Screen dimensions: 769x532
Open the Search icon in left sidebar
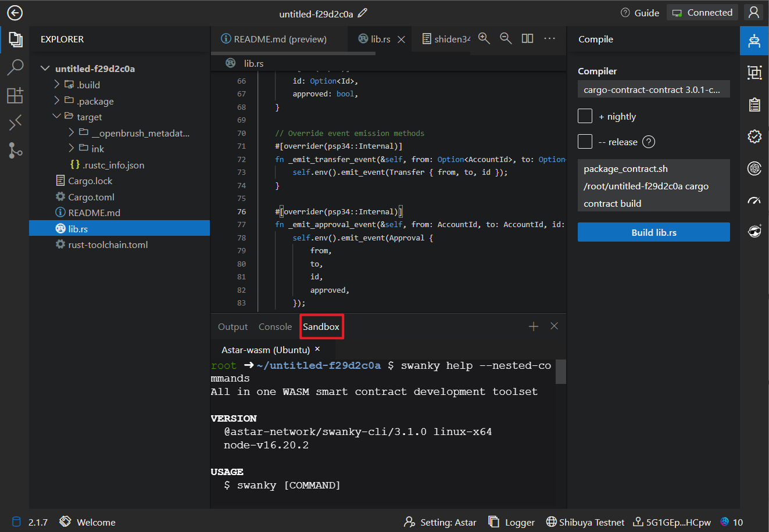tap(15, 67)
